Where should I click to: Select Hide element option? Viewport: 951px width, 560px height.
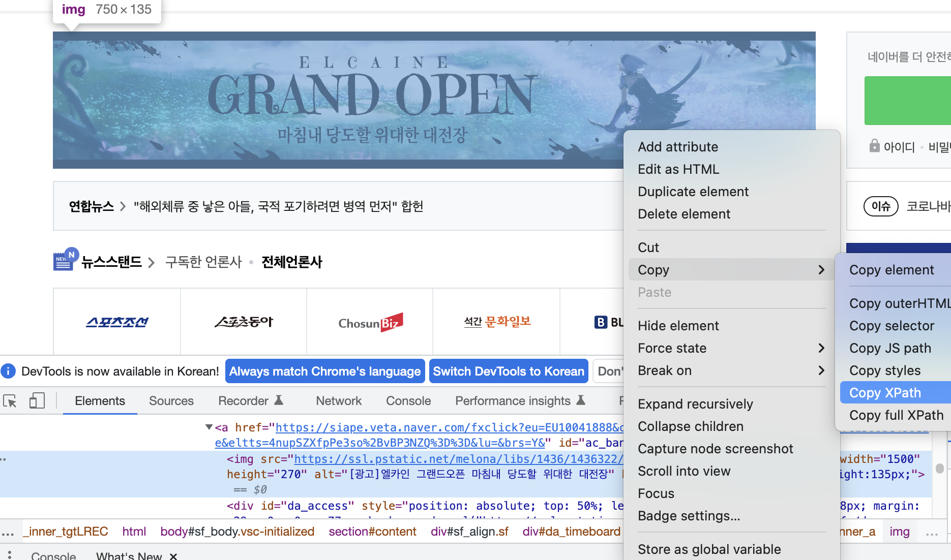coord(731,325)
